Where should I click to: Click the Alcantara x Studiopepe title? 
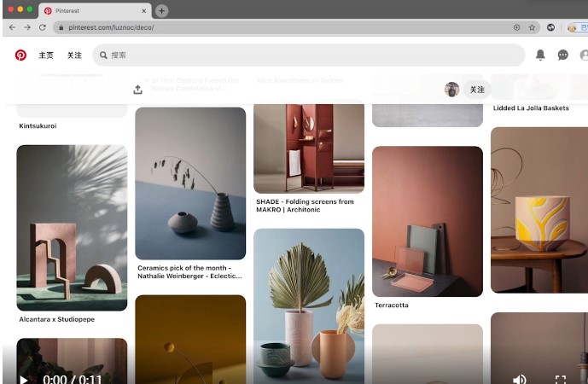tap(56, 319)
